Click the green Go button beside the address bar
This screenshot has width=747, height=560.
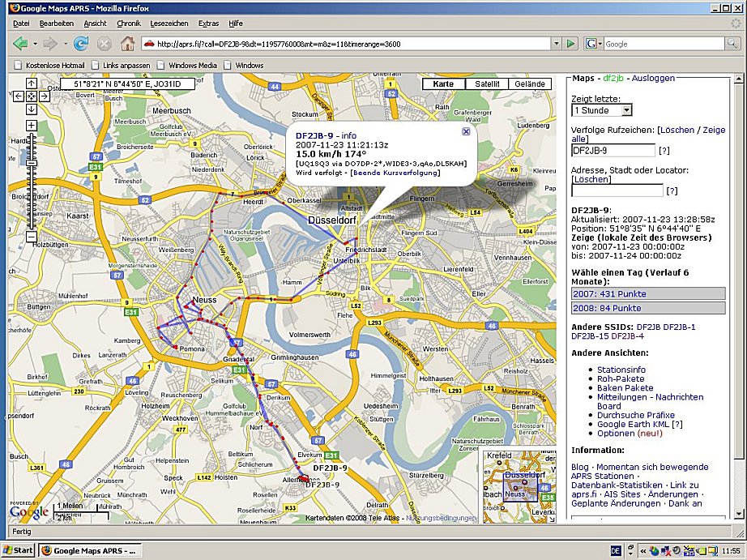570,44
